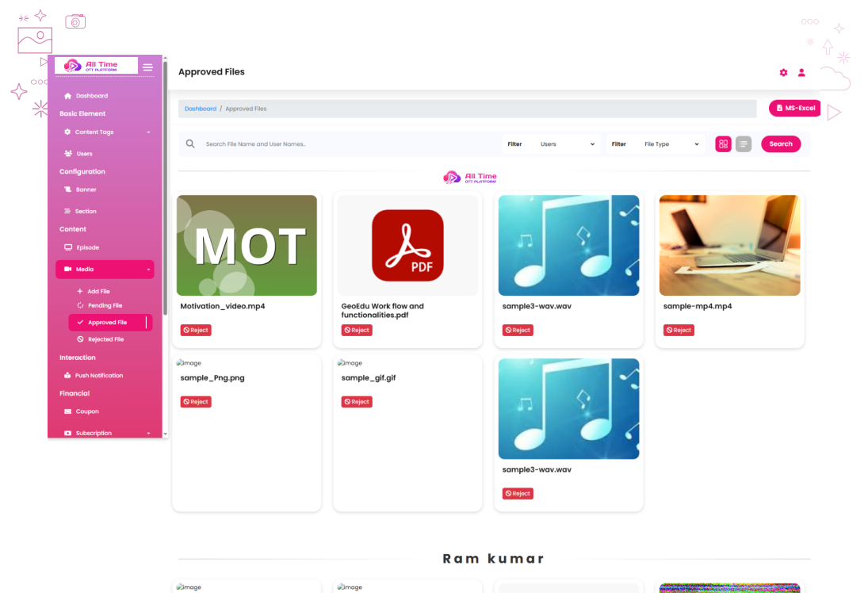Open the Coupon menu item

tap(87, 411)
